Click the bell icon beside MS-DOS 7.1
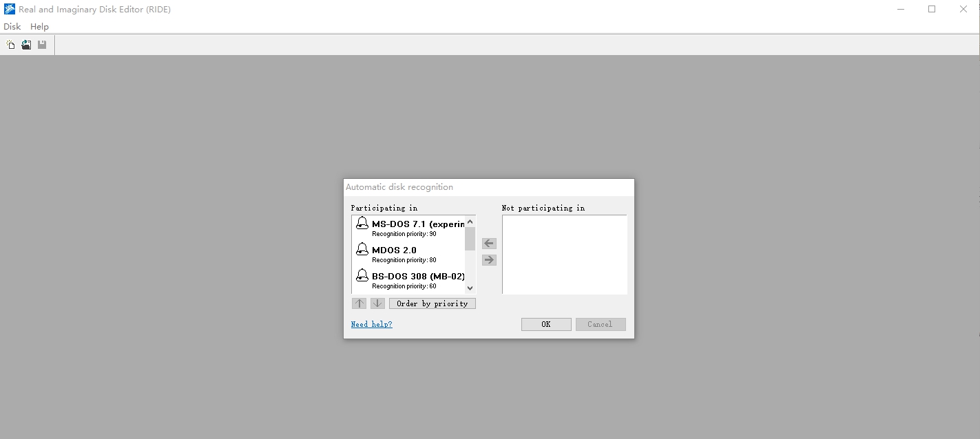 click(x=362, y=224)
